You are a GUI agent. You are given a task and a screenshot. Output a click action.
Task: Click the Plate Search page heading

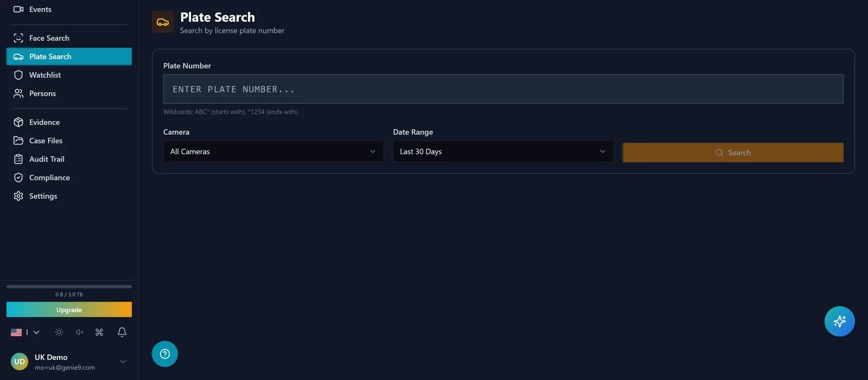(218, 17)
